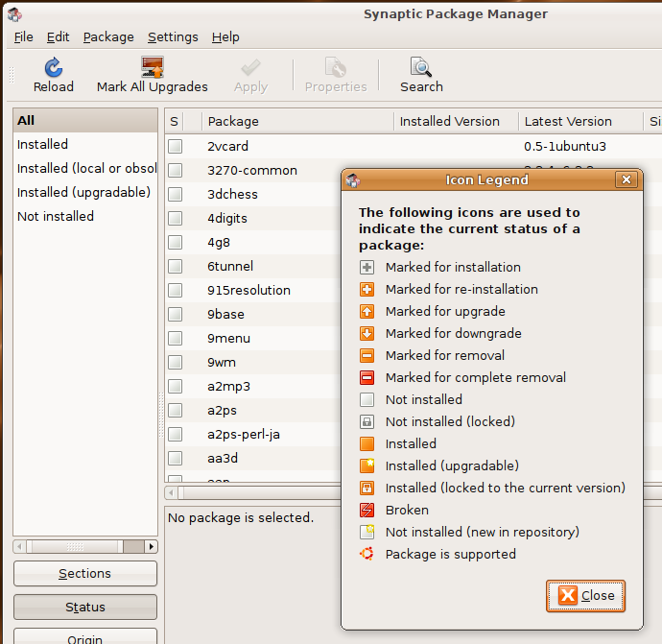Image resolution: width=662 pixels, height=644 pixels.
Task: Open the Help menu
Action: [x=225, y=37]
